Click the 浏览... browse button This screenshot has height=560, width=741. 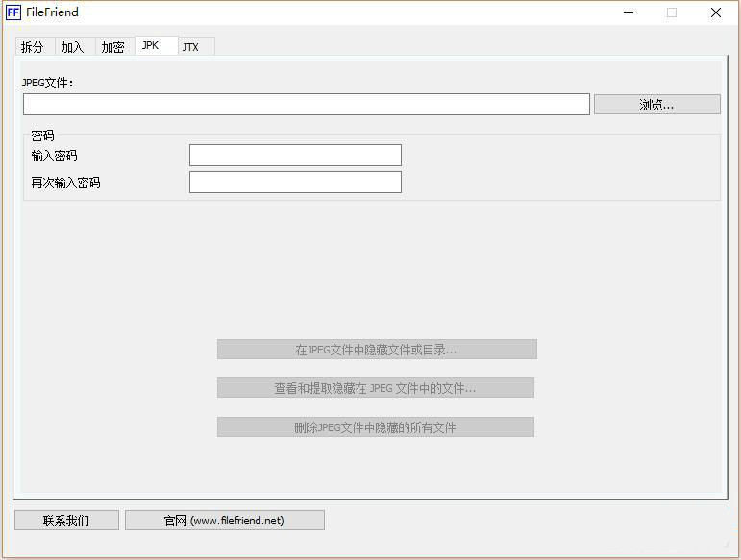tap(656, 105)
